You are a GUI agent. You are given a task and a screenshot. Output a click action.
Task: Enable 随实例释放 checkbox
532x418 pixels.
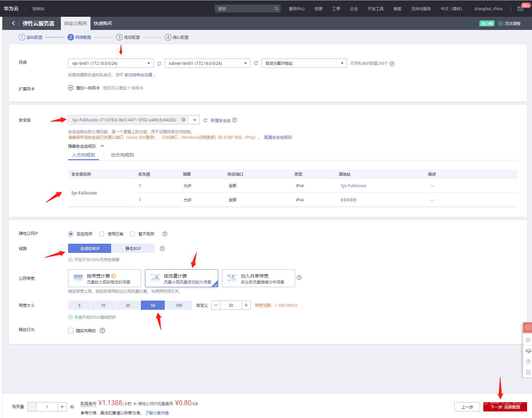(x=71, y=331)
